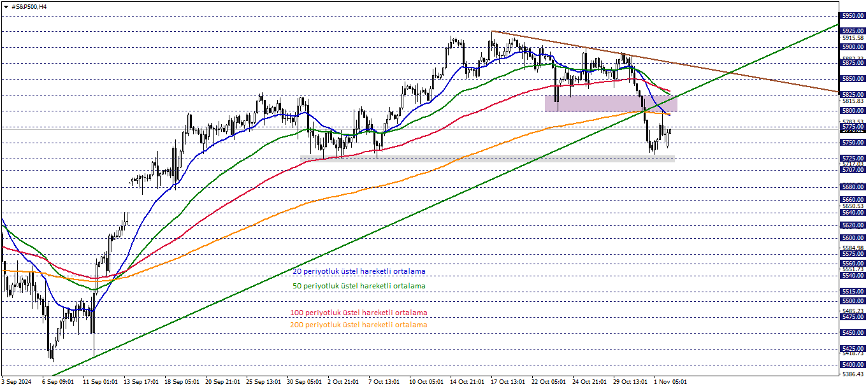Select the gray shaded support zone rectangle
Screen dimensions: 868x389
coord(488,159)
